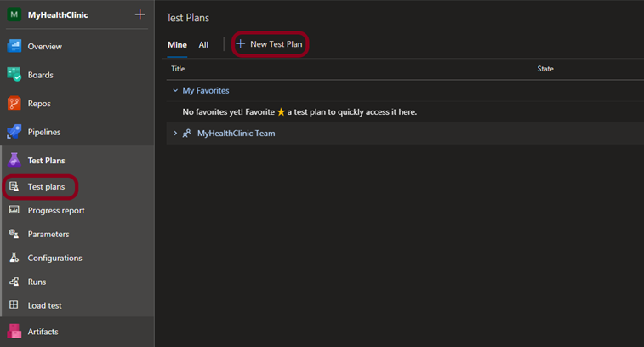The height and width of the screenshot is (347, 644).
Task: Click the My Favorites heading link
Action: tap(205, 90)
